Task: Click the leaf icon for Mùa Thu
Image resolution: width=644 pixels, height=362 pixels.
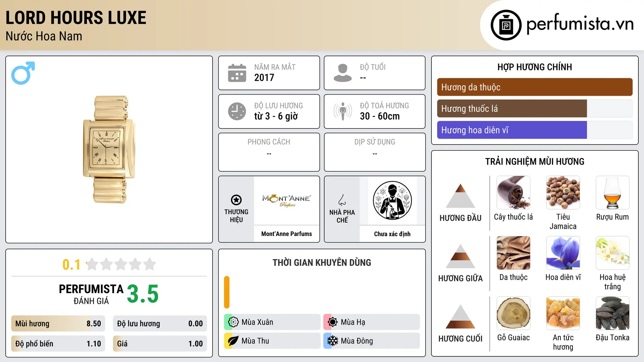Action: point(233,341)
